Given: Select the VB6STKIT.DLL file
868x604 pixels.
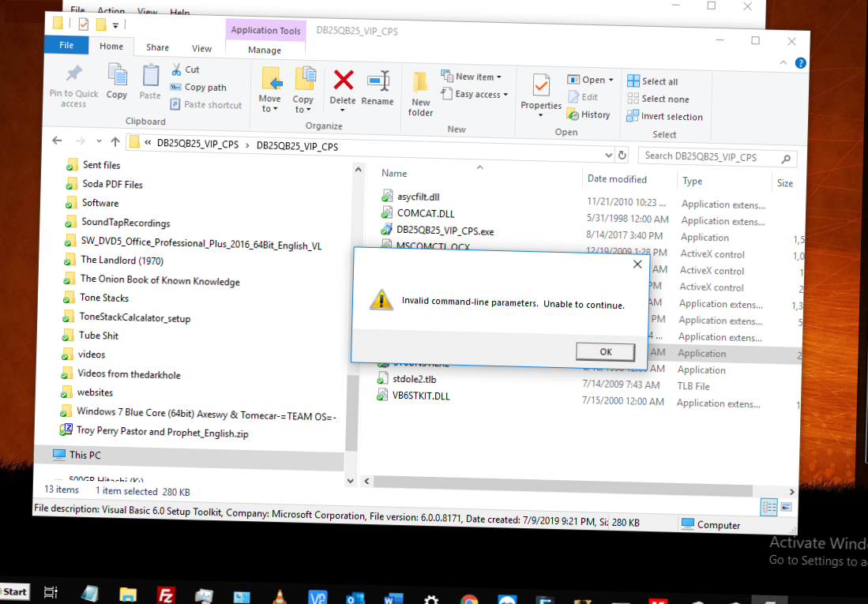Looking at the screenshot, I should coord(414,396).
